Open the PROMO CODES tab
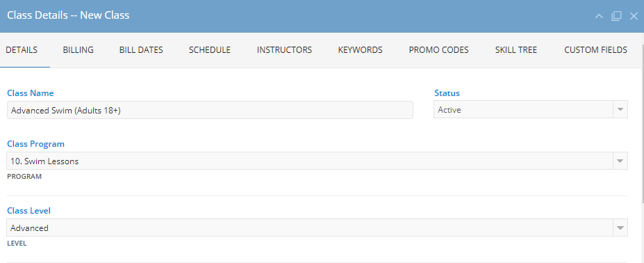644x263 pixels. pyautogui.click(x=438, y=50)
